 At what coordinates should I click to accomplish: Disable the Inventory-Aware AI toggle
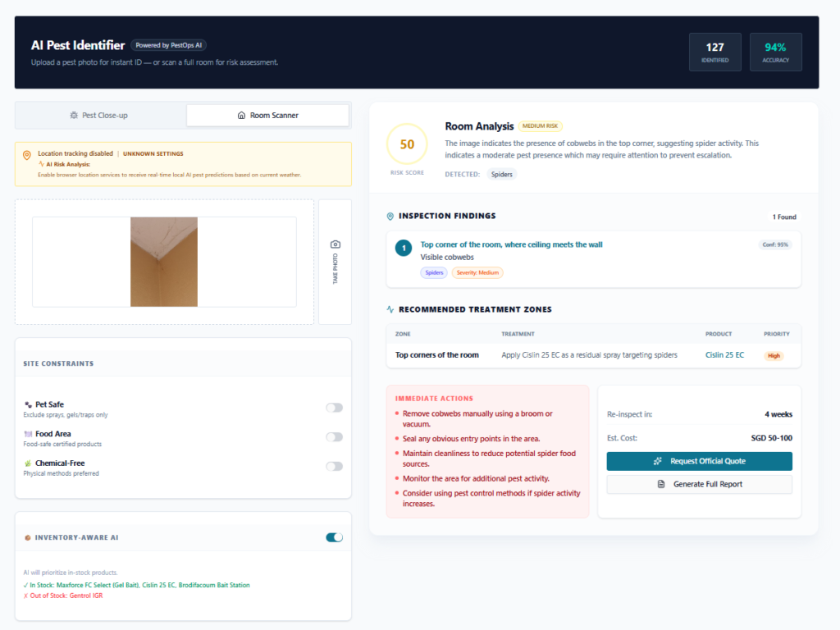coord(334,537)
